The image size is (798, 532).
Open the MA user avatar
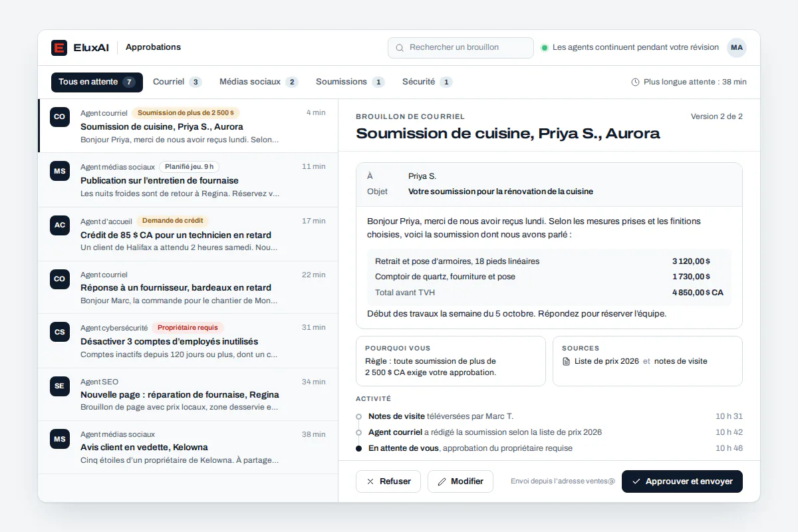736,48
